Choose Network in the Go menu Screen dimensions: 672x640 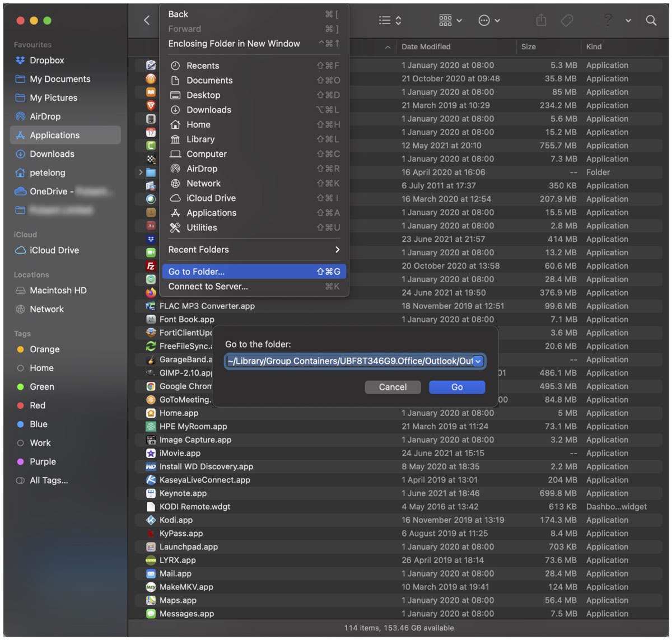[254, 184]
